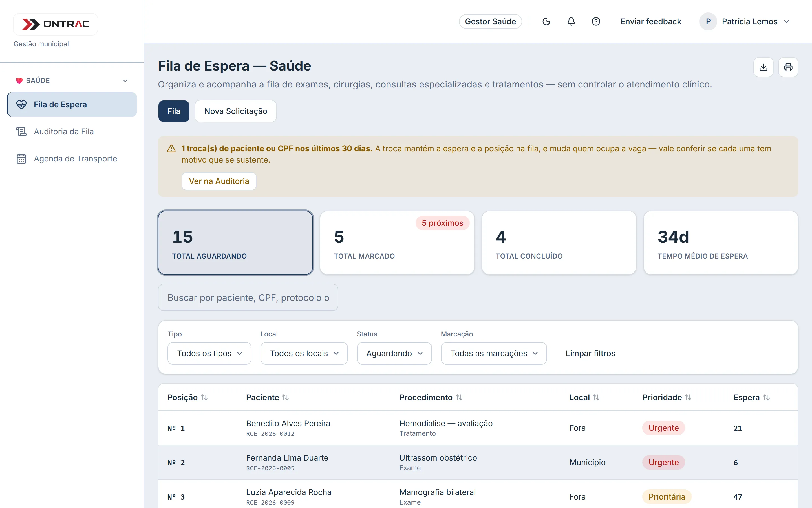Open the Todos os tipos dropdown
812x508 pixels.
[209, 353]
